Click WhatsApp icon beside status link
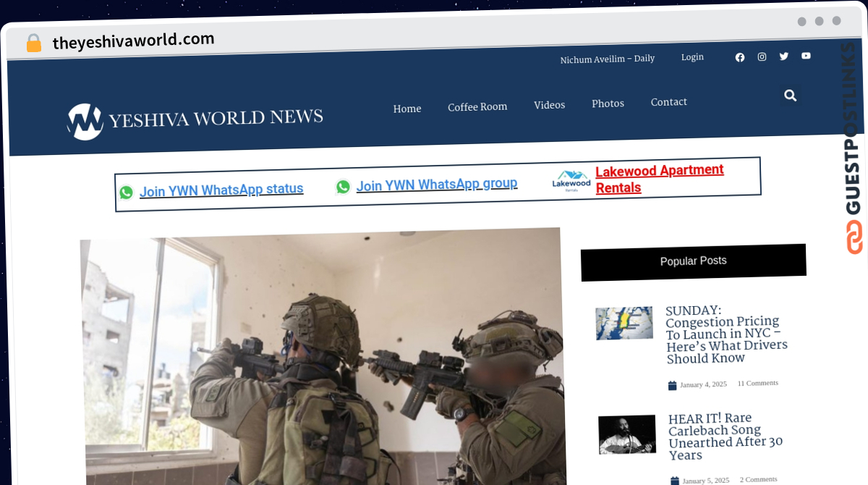 (x=127, y=192)
